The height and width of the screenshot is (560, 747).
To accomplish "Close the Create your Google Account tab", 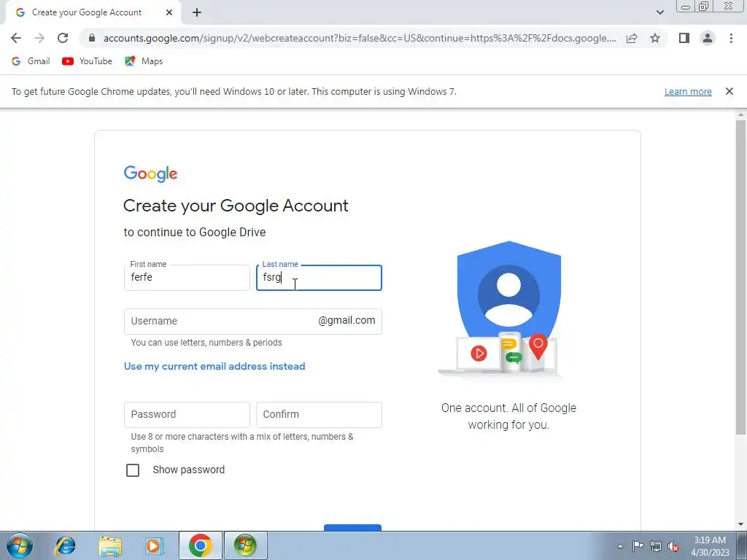I will click(169, 12).
